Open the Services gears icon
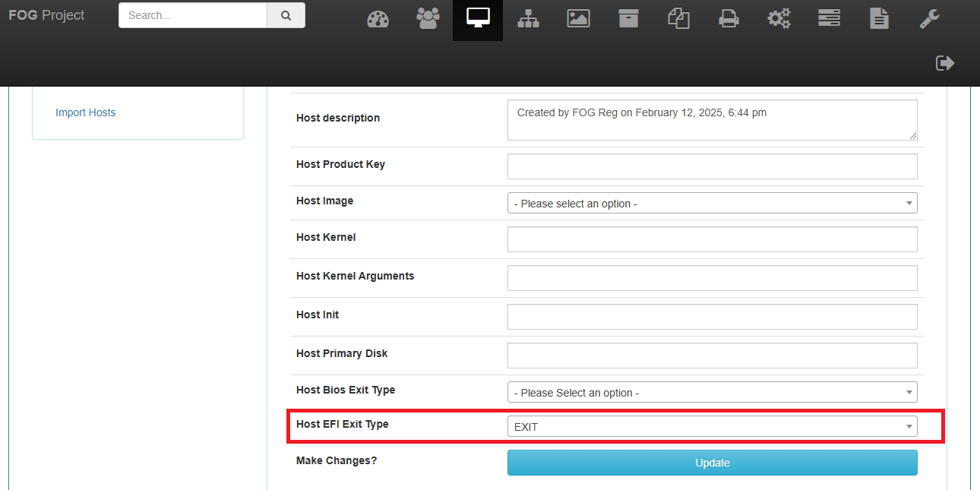The image size is (980, 490). pyautogui.click(x=779, y=19)
